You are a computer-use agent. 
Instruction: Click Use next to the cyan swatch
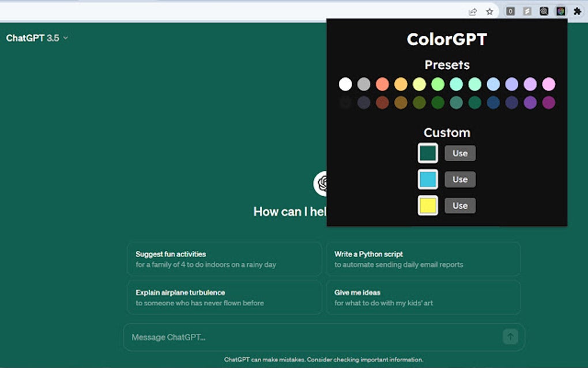click(x=460, y=180)
